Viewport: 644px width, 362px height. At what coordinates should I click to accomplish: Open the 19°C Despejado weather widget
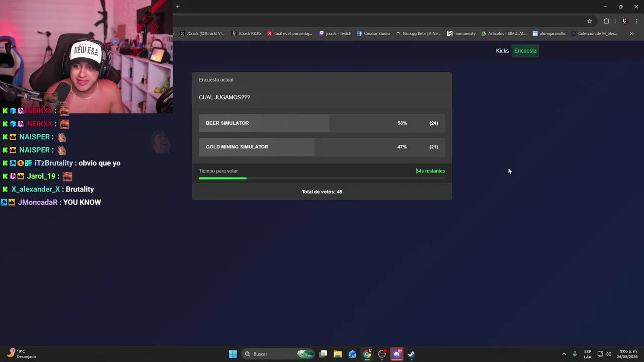(x=21, y=354)
